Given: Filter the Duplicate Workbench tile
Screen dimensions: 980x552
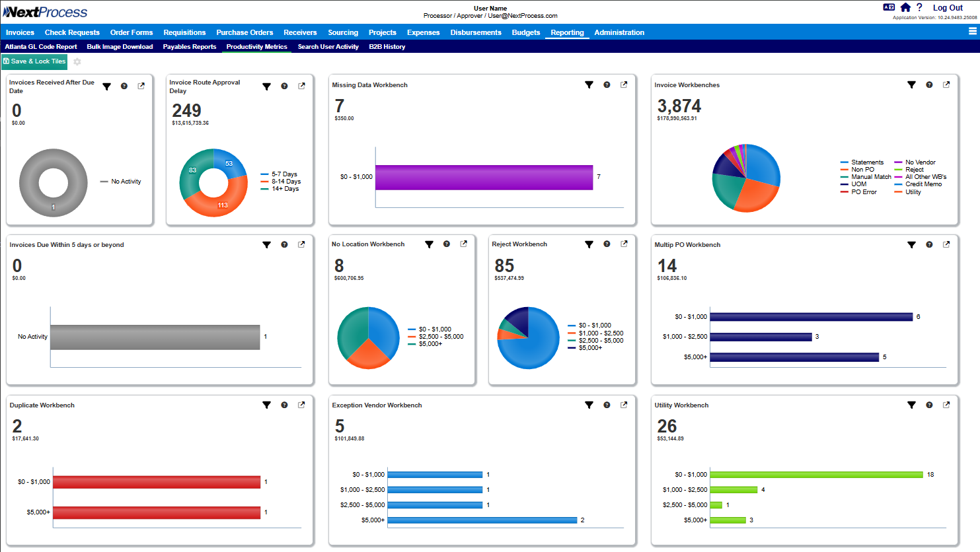Looking at the screenshot, I should (x=266, y=405).
